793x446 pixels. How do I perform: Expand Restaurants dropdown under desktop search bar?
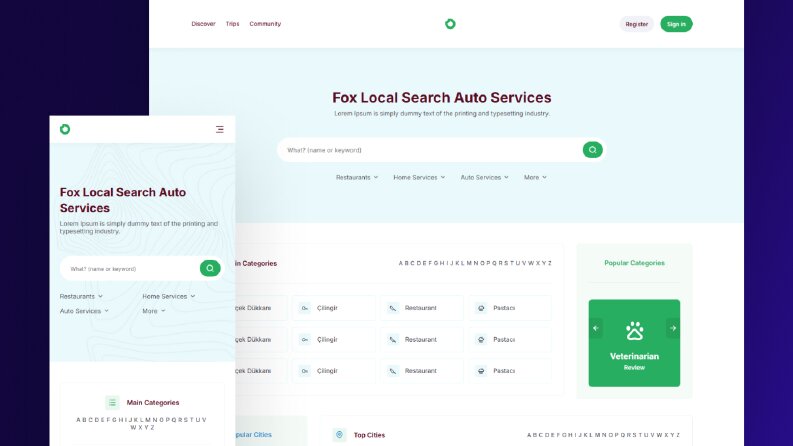(x=357, y=177)
